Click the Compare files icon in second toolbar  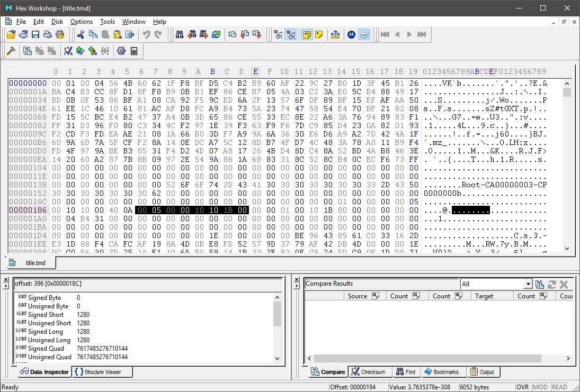pos(28,51)
